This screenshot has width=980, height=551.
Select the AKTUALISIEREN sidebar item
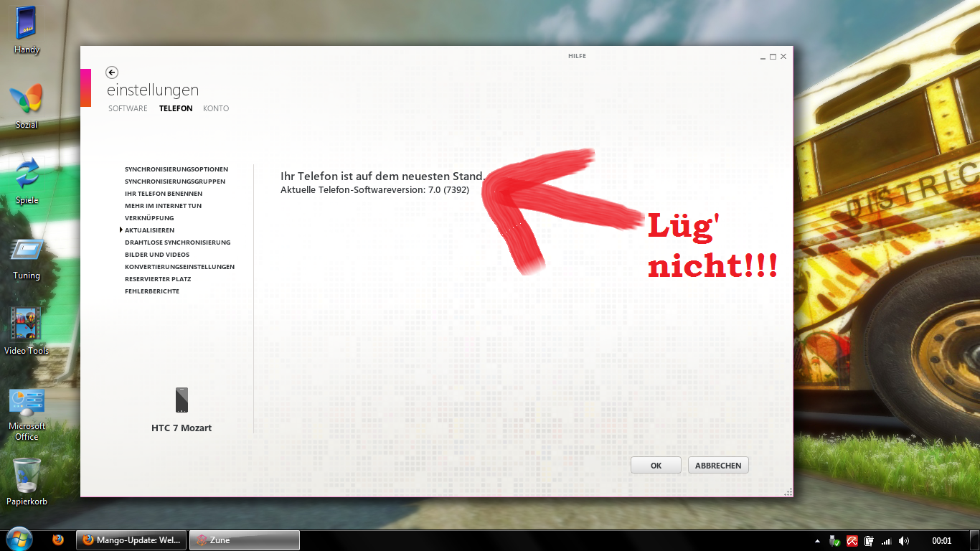[x=149, y=230]
